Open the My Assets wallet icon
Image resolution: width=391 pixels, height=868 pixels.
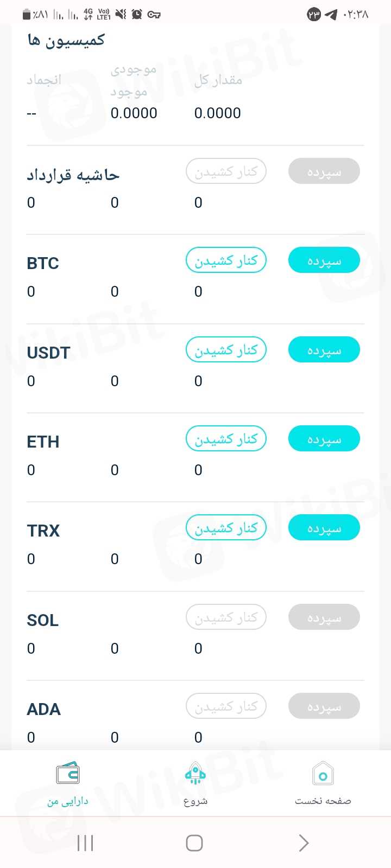tap(68, 774)
